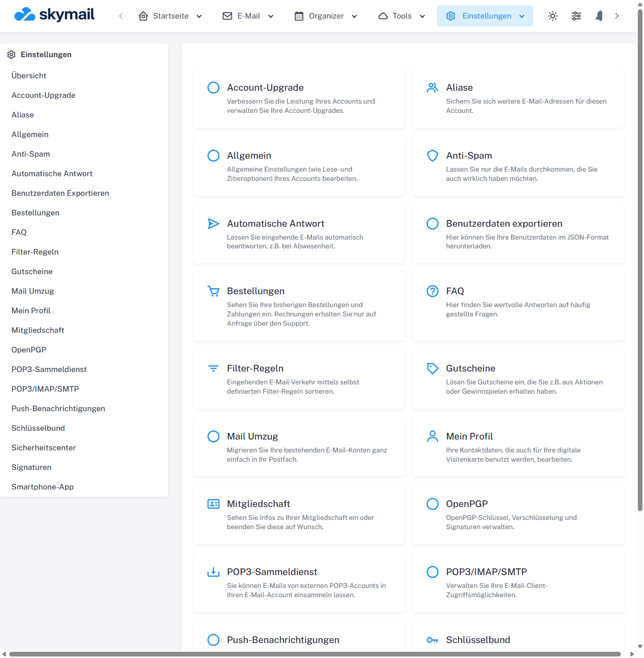Expand the E-Mail dropdown arrow
This screenshot has width=644, height=658.
click(x=271, y=16)
